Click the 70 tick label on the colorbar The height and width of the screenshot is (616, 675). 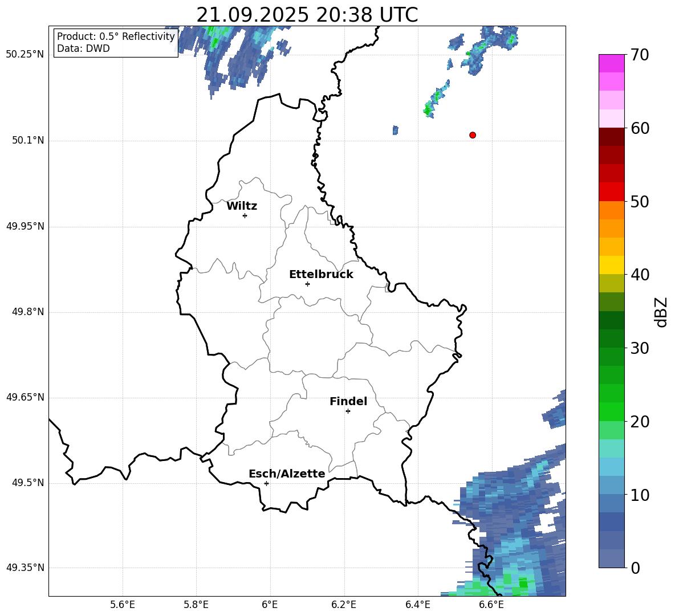point(640,55)
